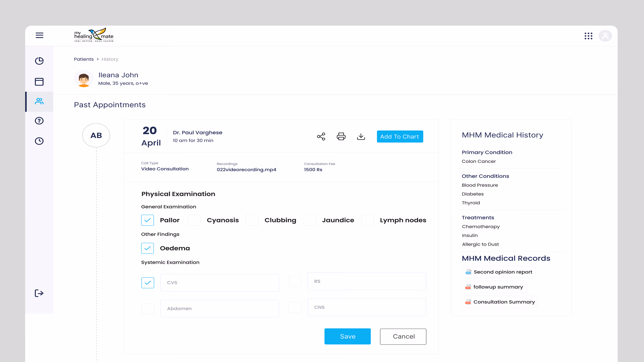Screen dimensions: 644x362
Task: Uncheck the Pallor checkbox
Action: (148, 220)
